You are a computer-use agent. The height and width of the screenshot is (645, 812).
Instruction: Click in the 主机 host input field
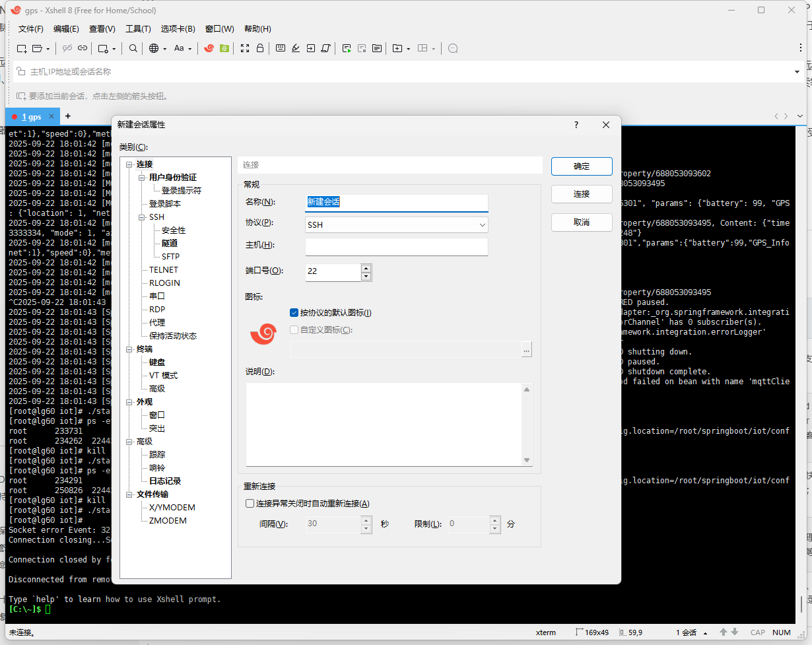(396, 246)
